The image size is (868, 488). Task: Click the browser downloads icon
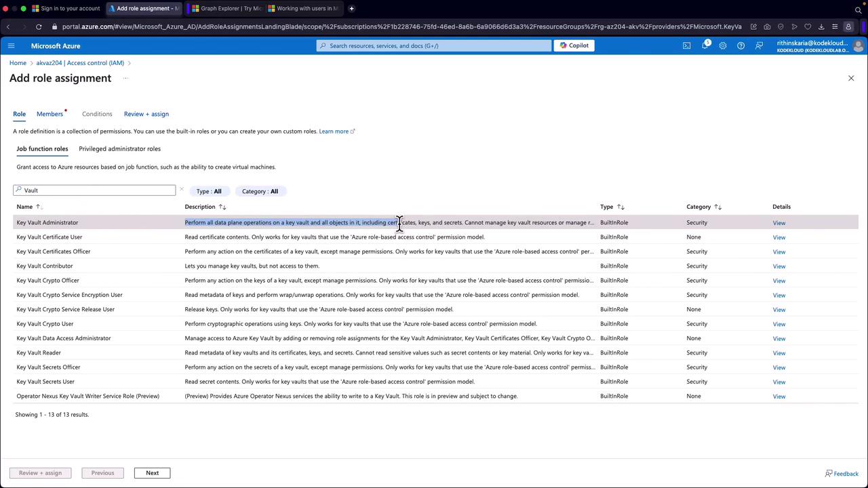point(821,26)
